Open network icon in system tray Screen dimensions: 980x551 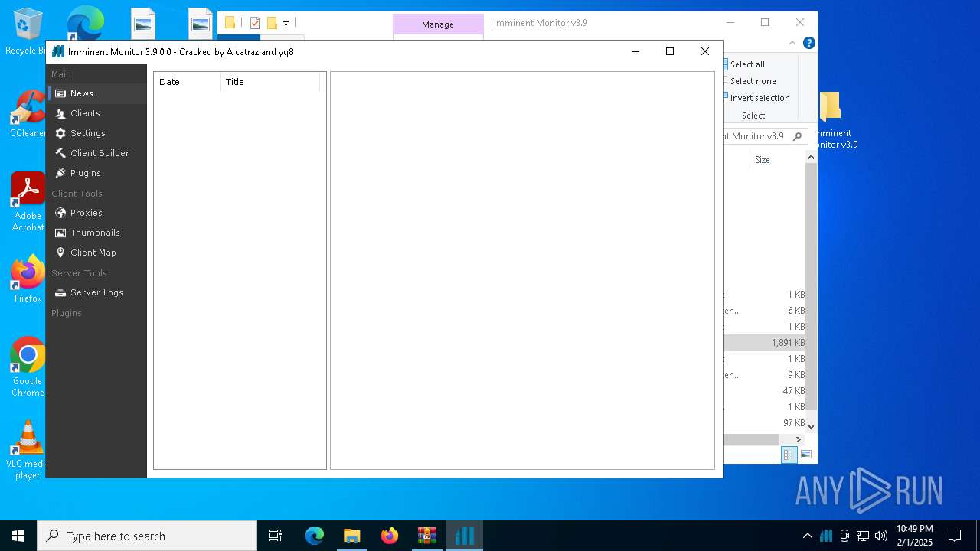coord(863,536)
